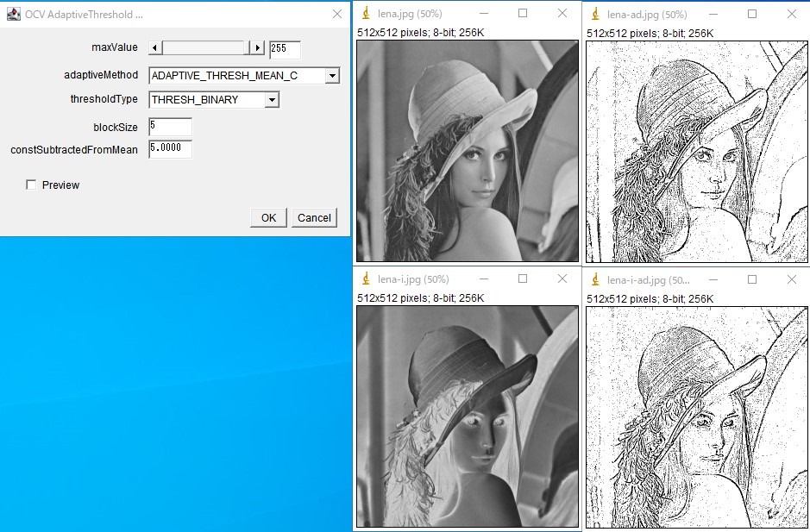
Task: Click the microscope icon of lena-ad.jpg window
Action: (x=595, y=14)
